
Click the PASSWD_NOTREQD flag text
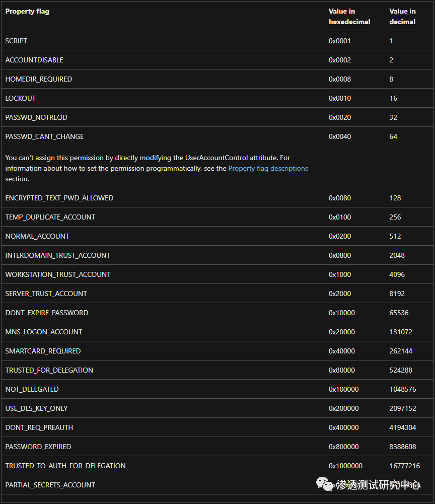[x=36, y=117]
